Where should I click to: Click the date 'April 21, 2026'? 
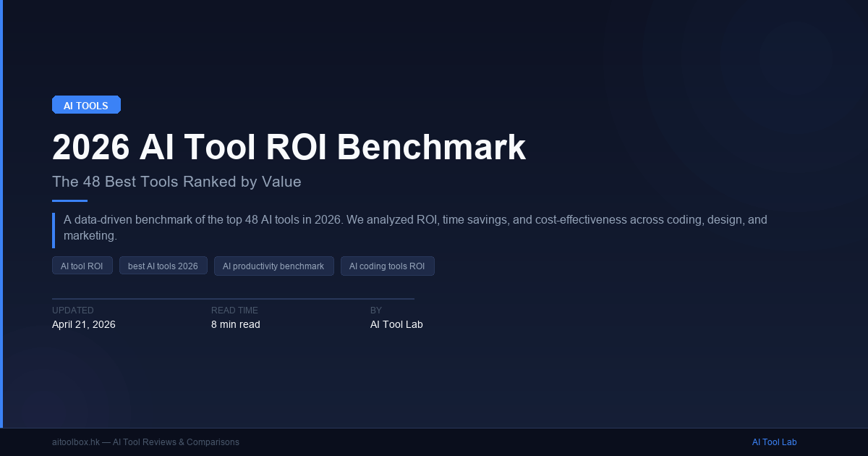pyautogui.click(x=84, y=324)
